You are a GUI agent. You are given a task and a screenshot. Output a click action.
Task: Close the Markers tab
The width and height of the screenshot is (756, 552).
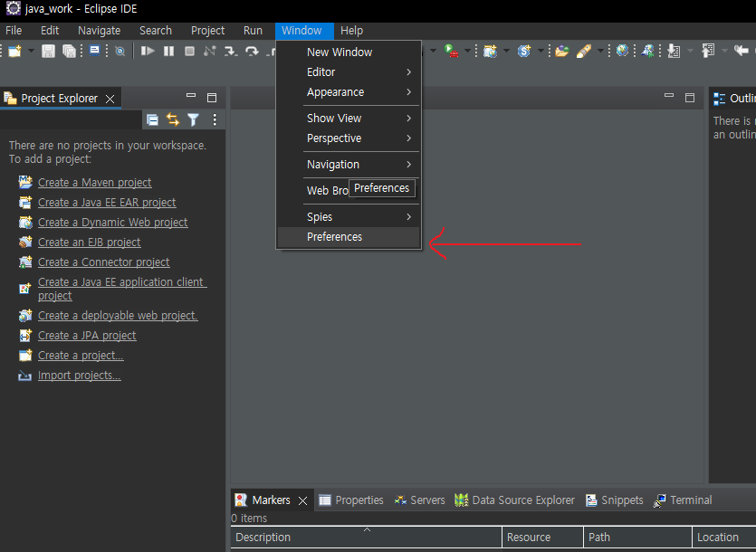302,501
